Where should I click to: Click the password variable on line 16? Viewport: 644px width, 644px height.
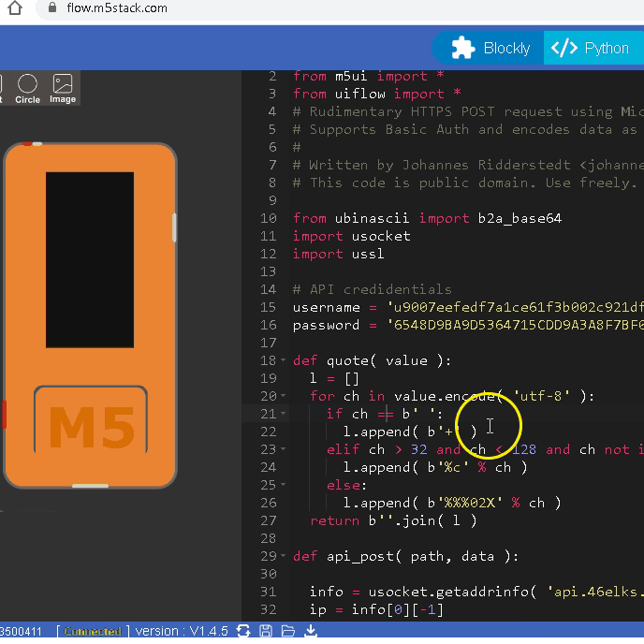tap(326, 325)
